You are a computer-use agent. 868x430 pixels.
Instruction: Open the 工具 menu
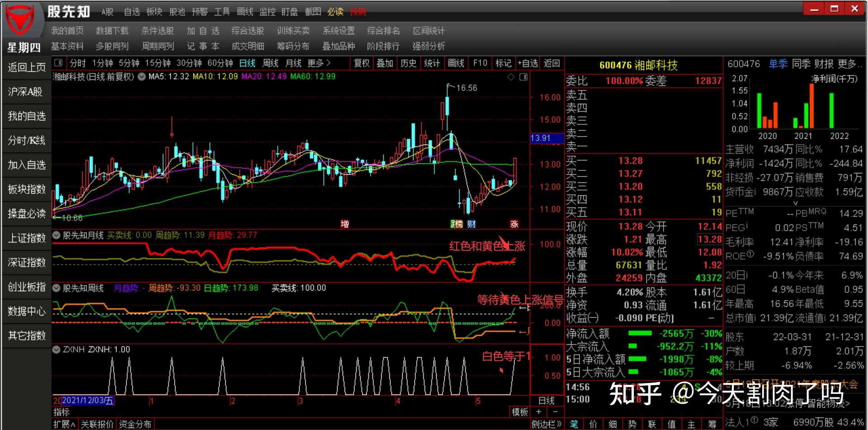(x=222, y=12)
